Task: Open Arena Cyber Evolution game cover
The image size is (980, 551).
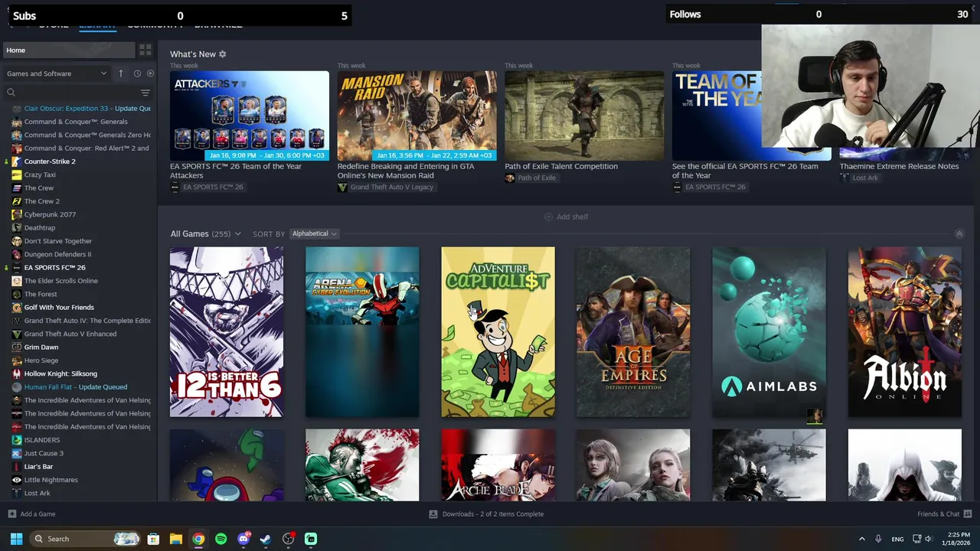Action: click(x=362, y=332)
